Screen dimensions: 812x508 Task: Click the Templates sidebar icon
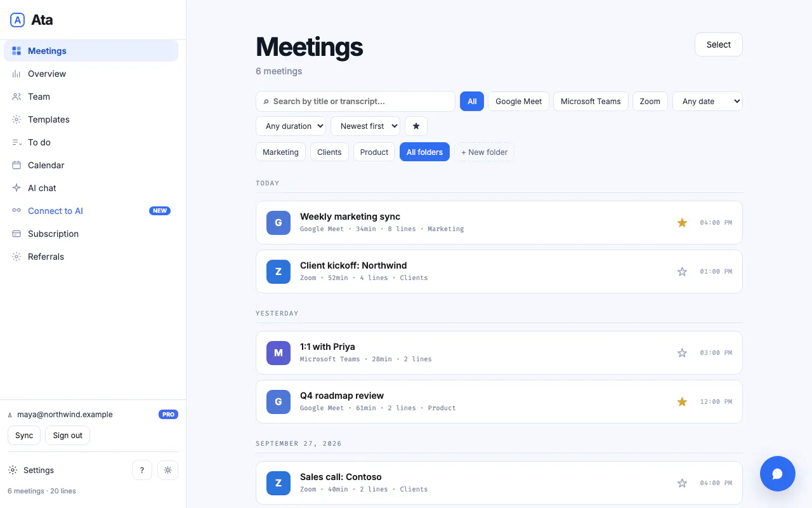16,119
